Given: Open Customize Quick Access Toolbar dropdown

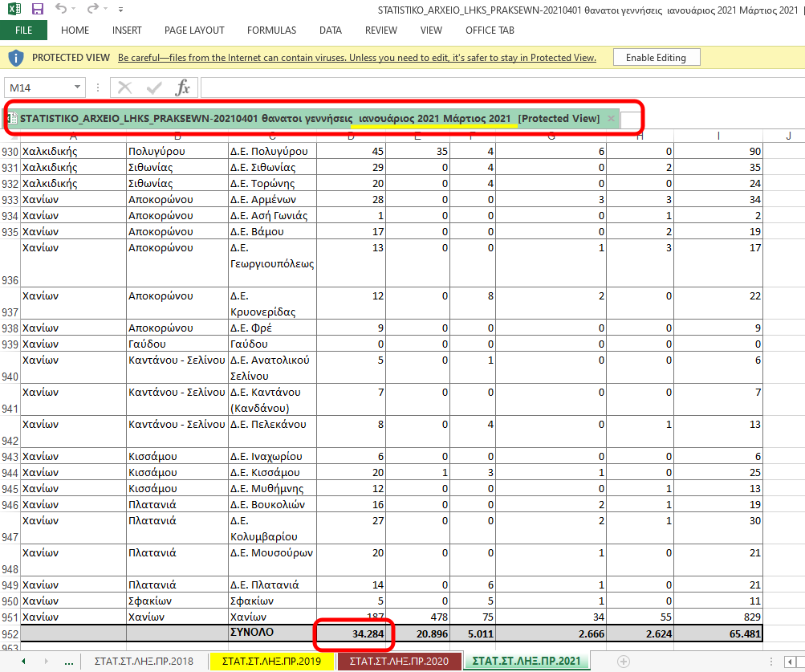Looking at the screenshot, I should (120, 10).
